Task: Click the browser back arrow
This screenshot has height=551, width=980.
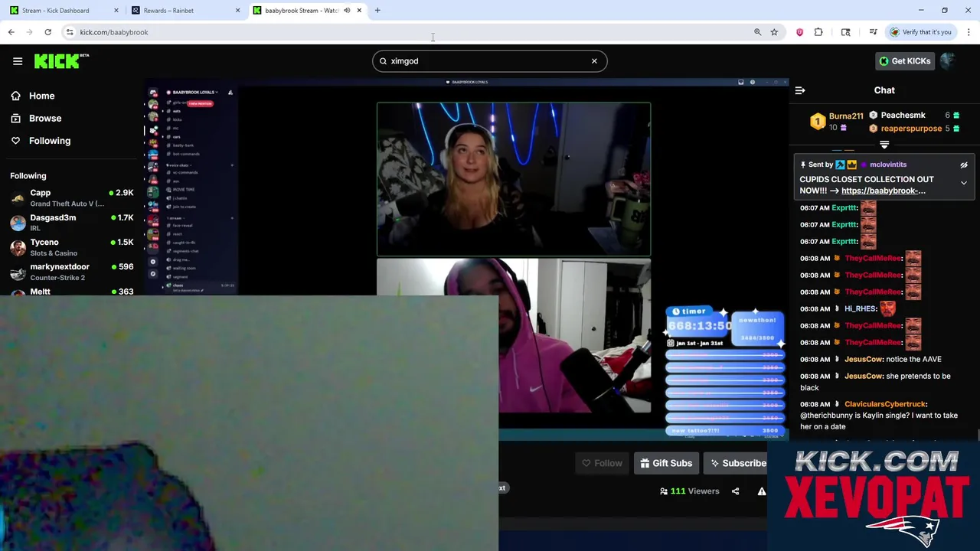Action: 11,32
